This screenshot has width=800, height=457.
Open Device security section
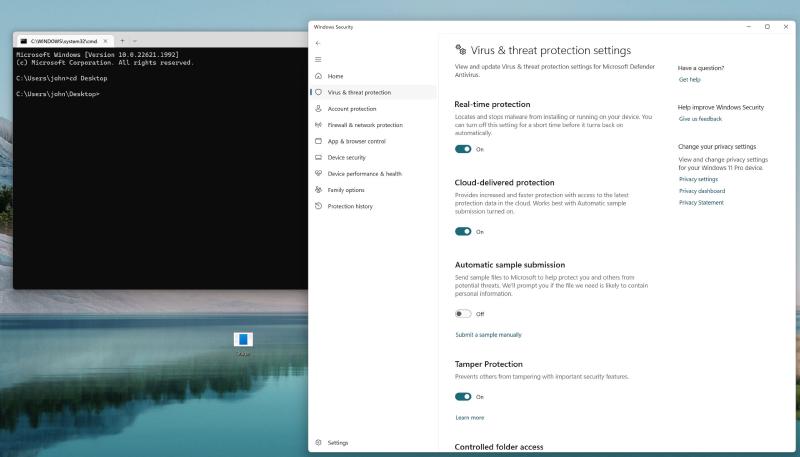point(374,158)
